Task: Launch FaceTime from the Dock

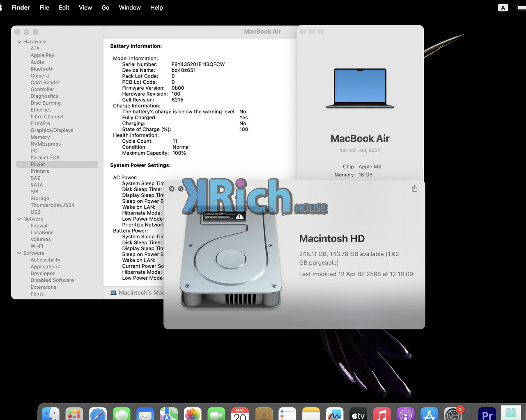Action: (216, 413)
